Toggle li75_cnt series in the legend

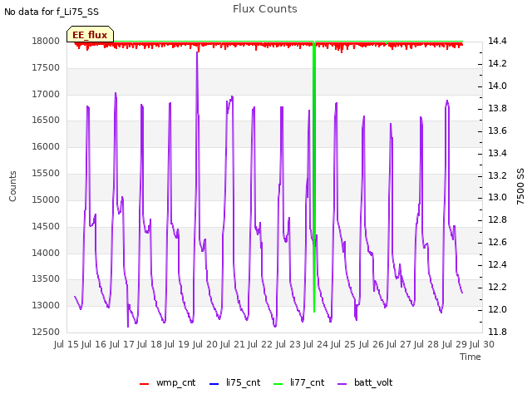[234, 382]
